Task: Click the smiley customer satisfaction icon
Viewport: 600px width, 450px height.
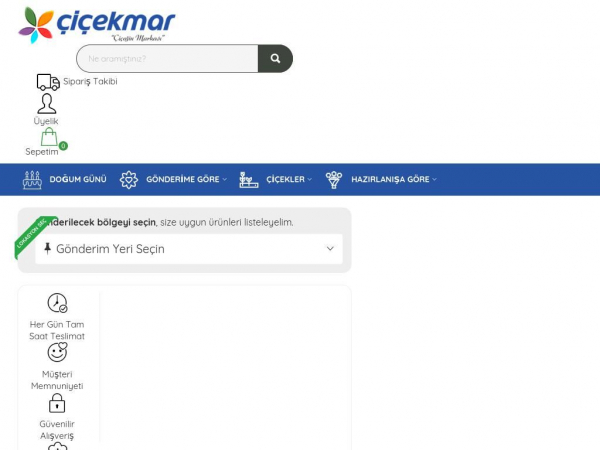Action: [x=57, y=353]
